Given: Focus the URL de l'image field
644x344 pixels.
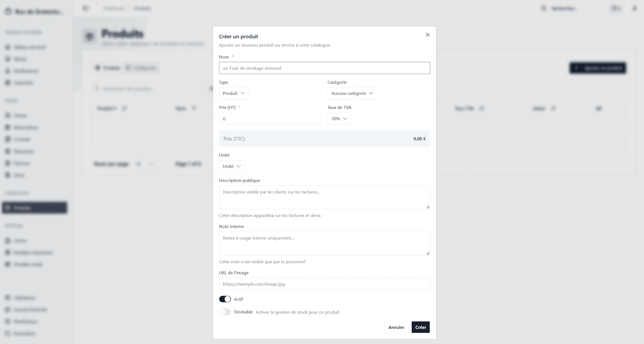Looking at the screenshot, I should [x=324, y=284].
